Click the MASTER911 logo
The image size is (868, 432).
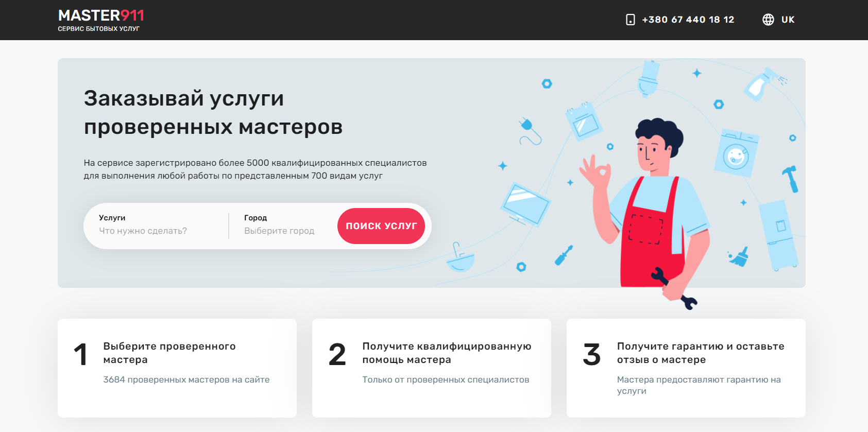click(x=101, y=20)
